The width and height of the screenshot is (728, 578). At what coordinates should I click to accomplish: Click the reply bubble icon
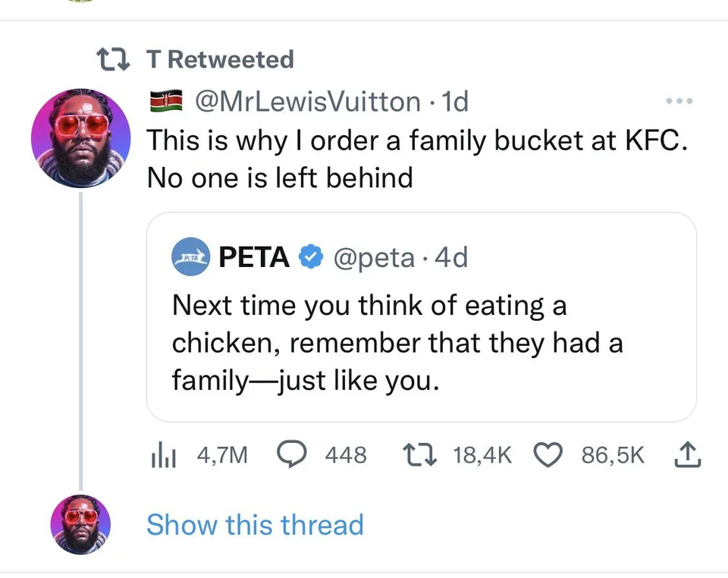pyautogui.click(x=293, y=454)
